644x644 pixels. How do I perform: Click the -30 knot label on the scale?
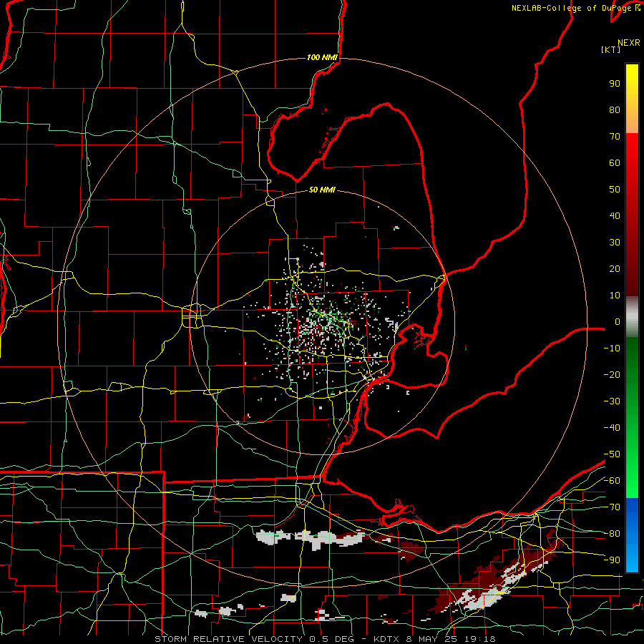click(612, 401)
